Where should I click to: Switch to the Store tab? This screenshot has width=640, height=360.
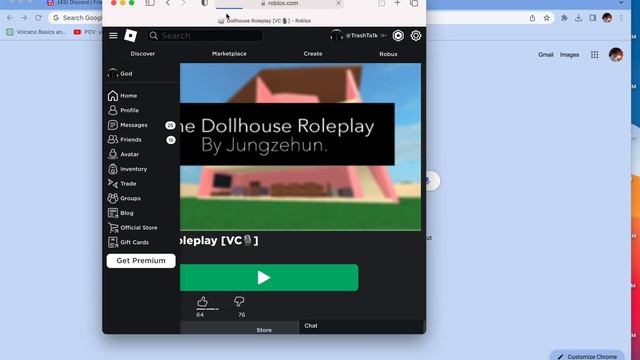pos(264,329)
